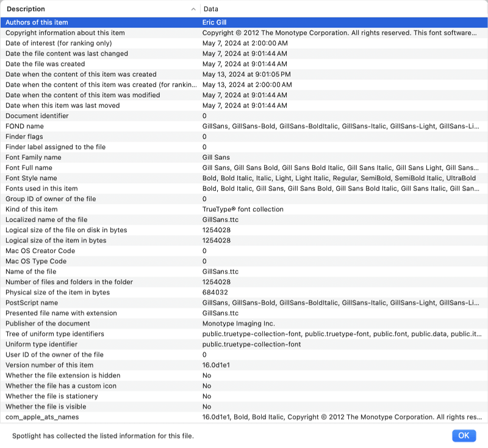Select the 'Kind of this item' row

244,209
